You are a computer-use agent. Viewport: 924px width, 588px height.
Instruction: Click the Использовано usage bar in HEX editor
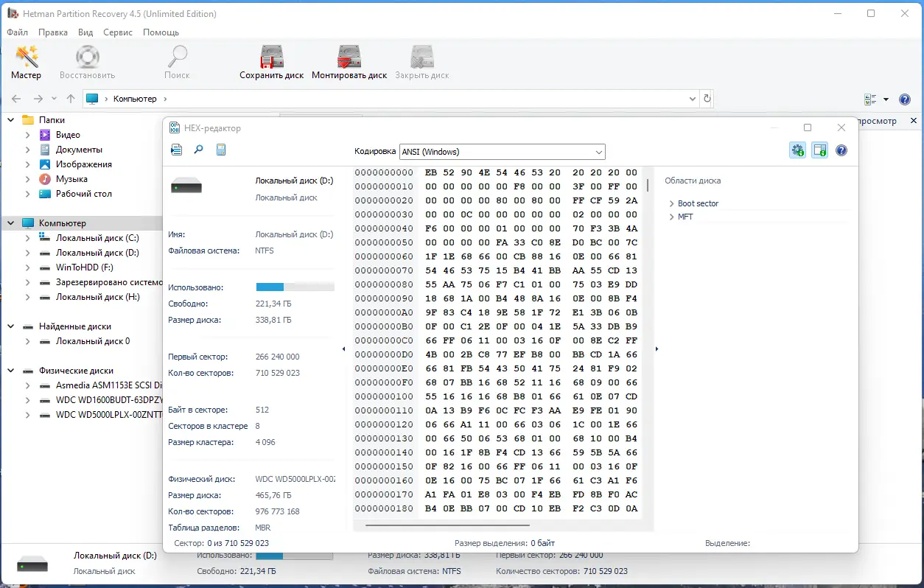click(x=295, y=287)
